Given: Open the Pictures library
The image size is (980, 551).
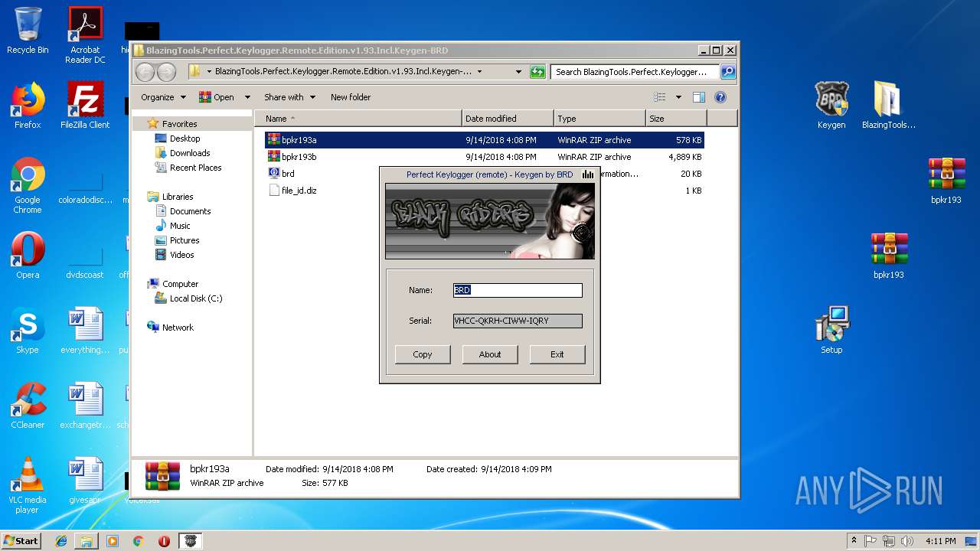Looking at the screenshot, I should [x=185, y=240].
